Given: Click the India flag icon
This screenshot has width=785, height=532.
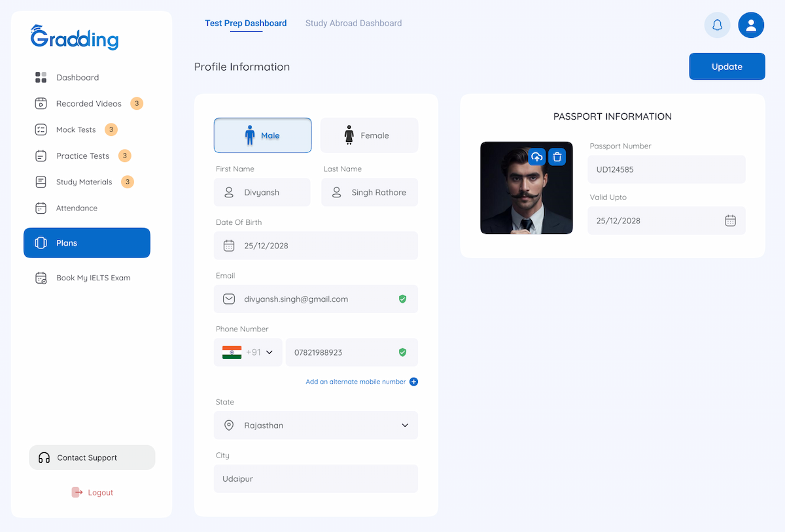Looking at the screenshot, I should tap(232, 352).
